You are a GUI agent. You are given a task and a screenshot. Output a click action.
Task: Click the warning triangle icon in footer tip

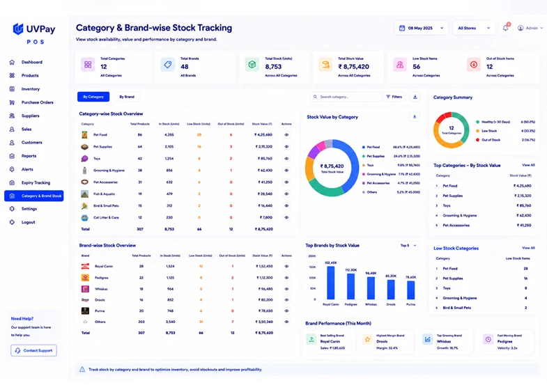tap(82, 369)
